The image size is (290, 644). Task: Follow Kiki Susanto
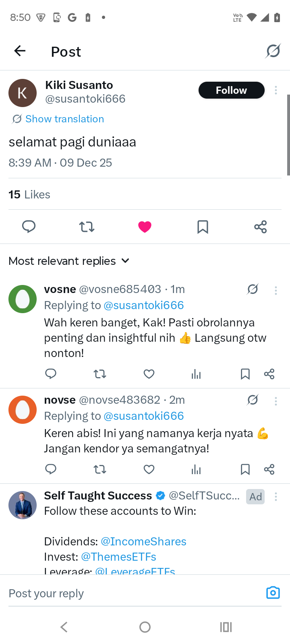click(231, 90)
